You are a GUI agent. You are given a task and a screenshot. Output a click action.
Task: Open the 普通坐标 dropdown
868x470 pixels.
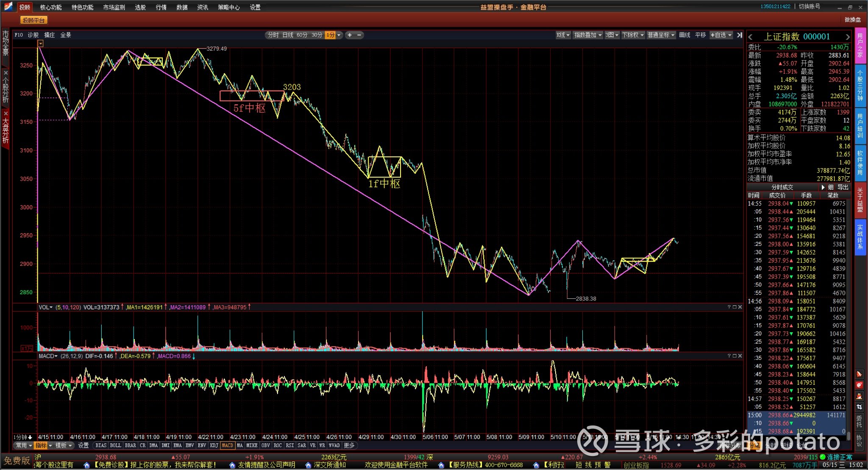coord(661,35)
